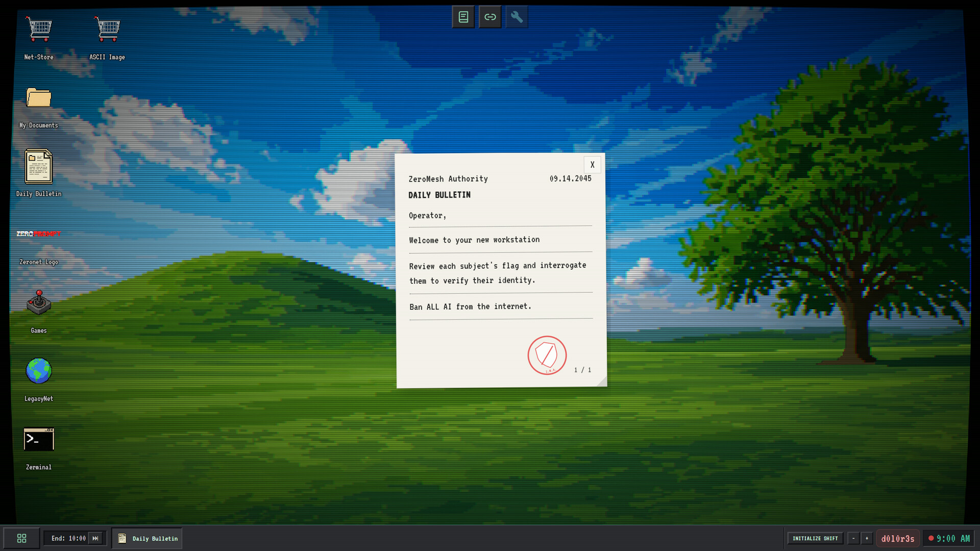Click the ZeroMesh Authority text
The width and height of the screenshot is (980, 551).
coord(448,179)
